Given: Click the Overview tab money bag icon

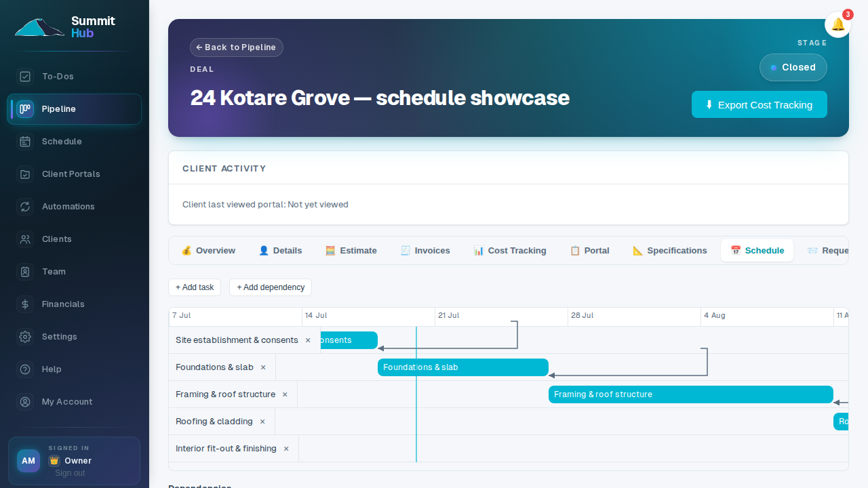Looking at the screenshot, I should (x=186, y=251).
